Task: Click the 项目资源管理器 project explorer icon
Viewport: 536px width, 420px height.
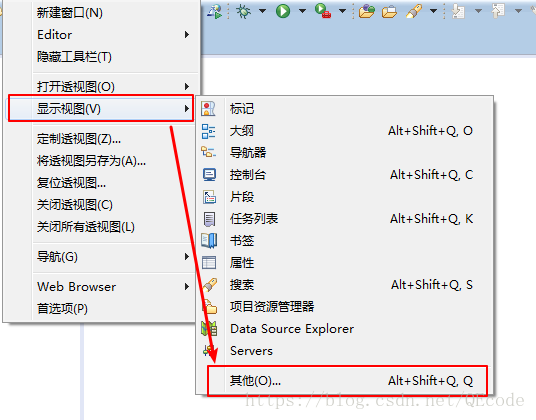Action: click(210, 307)
